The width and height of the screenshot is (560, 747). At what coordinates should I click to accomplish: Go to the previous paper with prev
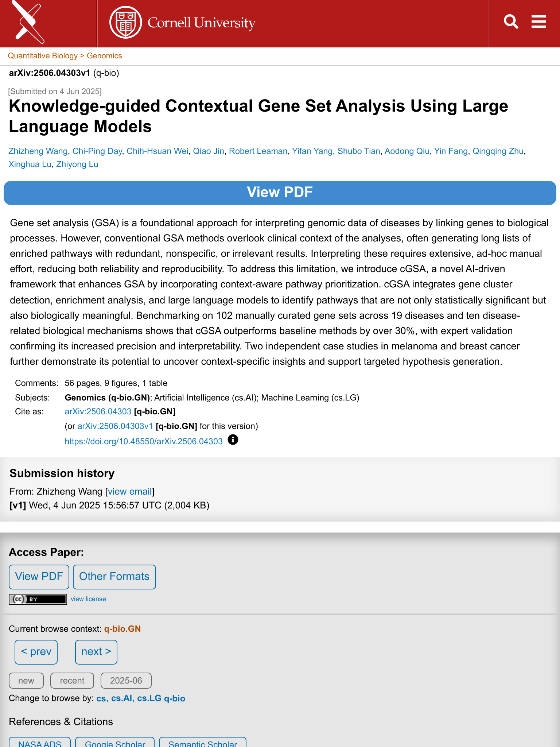click(36, 652)
